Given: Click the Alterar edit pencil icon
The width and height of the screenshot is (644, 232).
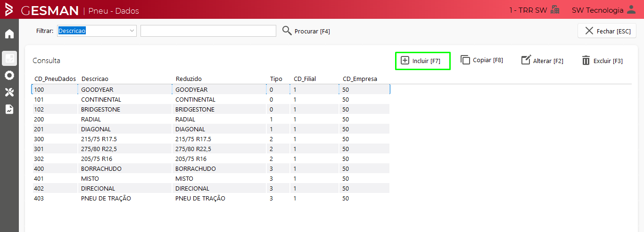Looking at the screenshot, I should (526, 60).
